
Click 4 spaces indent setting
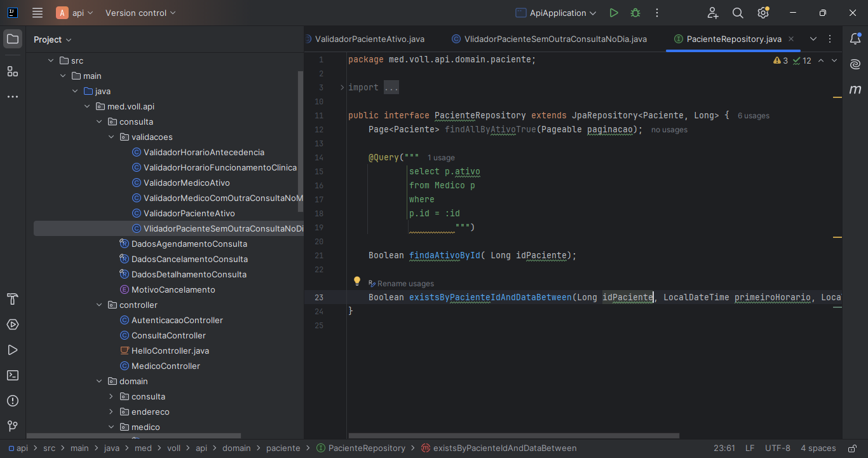click(x=818, y=448)
